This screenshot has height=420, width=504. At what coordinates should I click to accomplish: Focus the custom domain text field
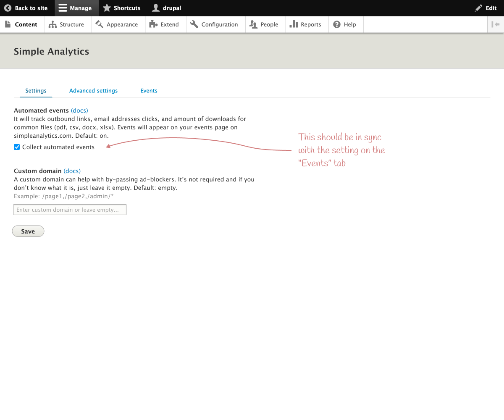70,210
